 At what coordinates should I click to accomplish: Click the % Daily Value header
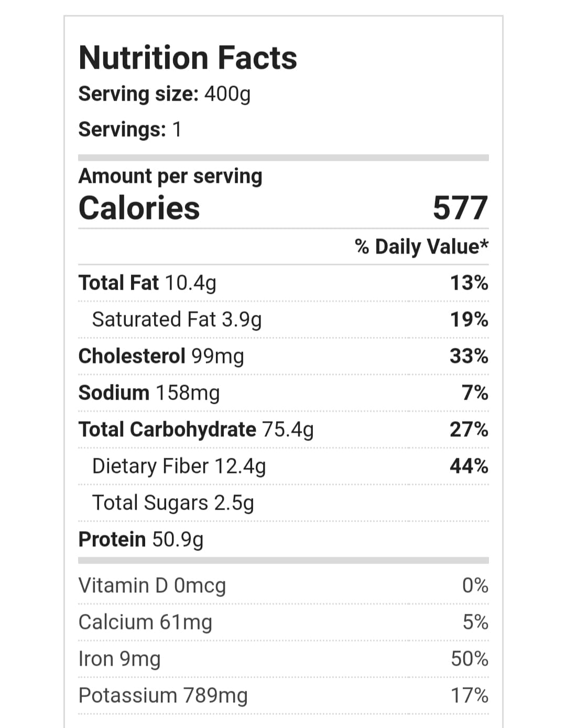click(421, 246)
